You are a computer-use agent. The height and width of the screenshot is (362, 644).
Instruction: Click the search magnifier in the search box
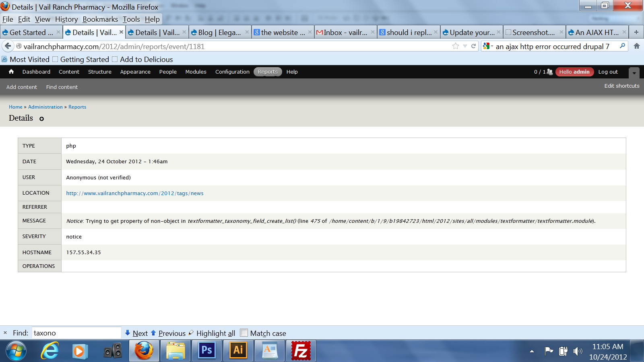[622, 46]
